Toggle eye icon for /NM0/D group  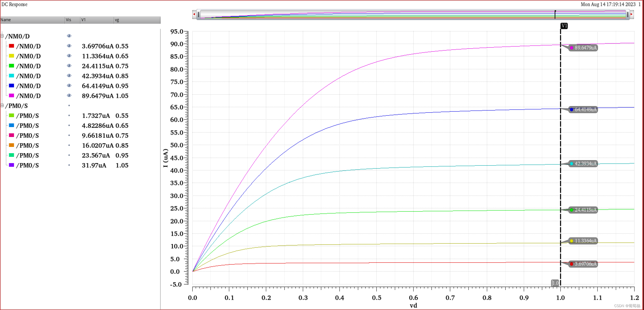[69, 36]
